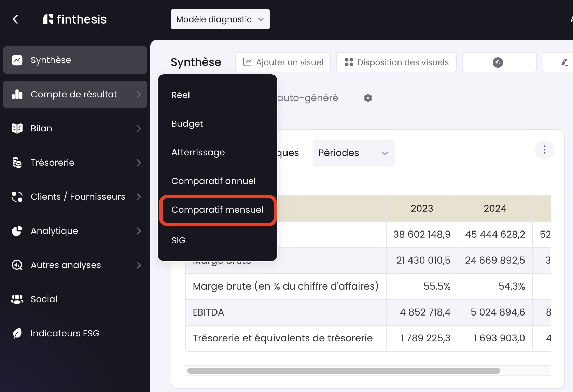
Task: Click the pencil edit toggle
Action: pyautogui.click(x=564, y=62)
